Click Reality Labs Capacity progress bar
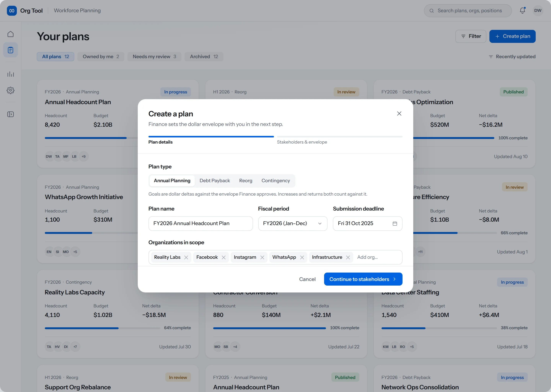 (x=102, y=328)
